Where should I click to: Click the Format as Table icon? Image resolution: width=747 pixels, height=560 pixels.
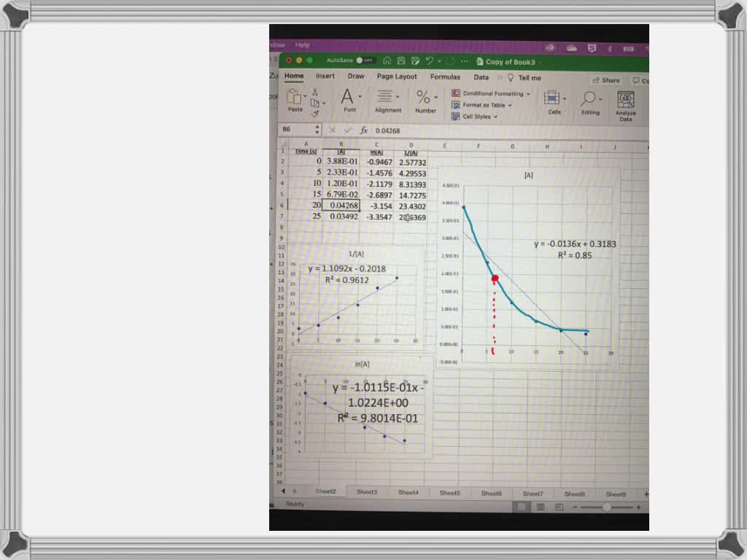coord(457,105)
